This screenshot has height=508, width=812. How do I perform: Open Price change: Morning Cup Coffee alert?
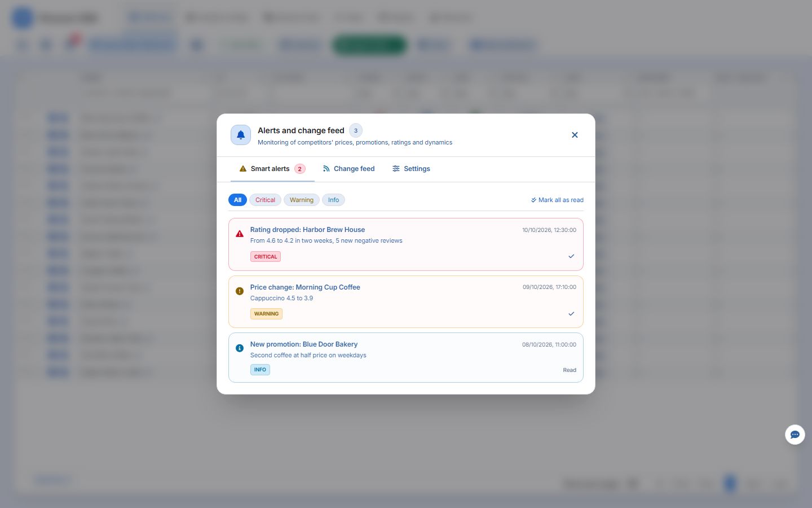coord(406,302)
